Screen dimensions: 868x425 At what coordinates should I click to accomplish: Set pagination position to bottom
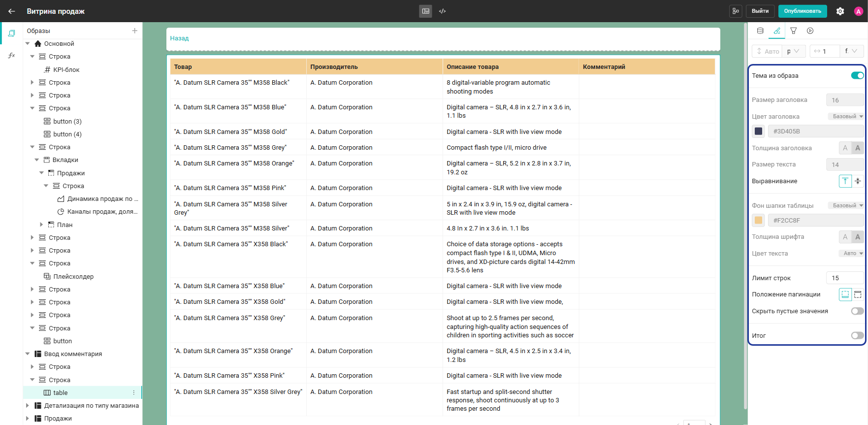coord(845,294)
